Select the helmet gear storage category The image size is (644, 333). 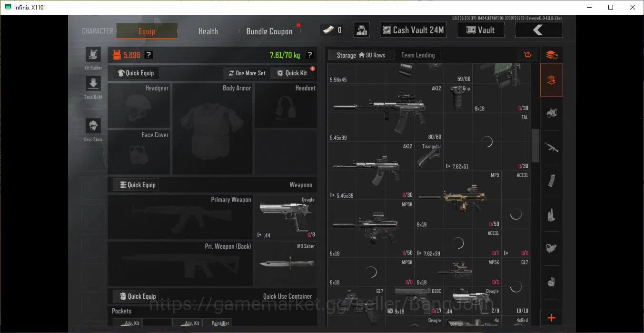[x=552, y=113]
